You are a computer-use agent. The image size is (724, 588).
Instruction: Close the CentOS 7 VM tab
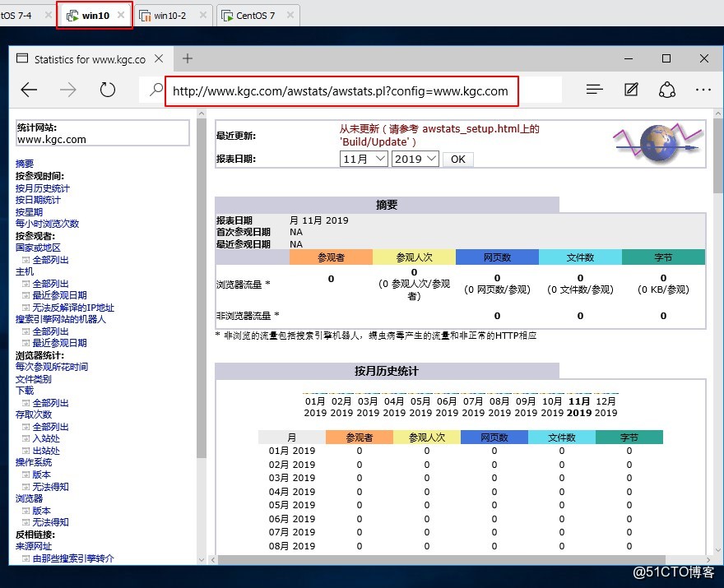pyautogui.click(x=290, y=15)
